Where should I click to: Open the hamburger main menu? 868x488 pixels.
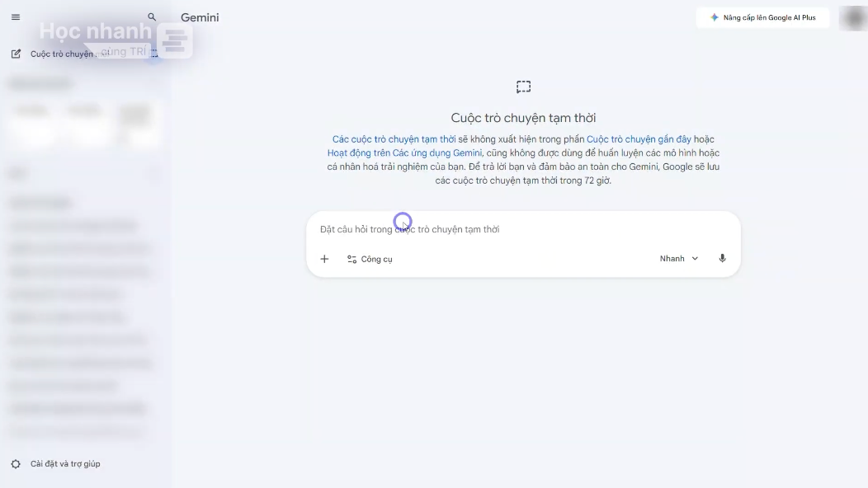click(x=16, y=17)
